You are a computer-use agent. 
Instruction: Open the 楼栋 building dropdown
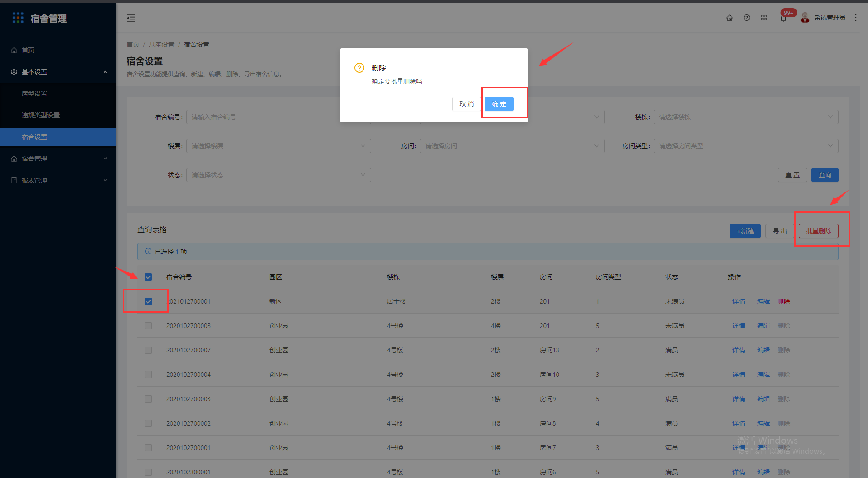746,117
